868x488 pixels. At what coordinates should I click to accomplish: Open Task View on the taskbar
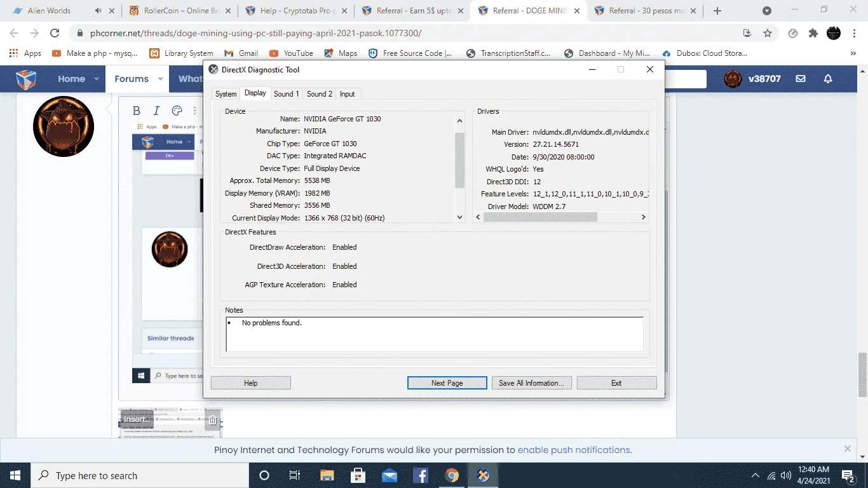tap(295, 475)
